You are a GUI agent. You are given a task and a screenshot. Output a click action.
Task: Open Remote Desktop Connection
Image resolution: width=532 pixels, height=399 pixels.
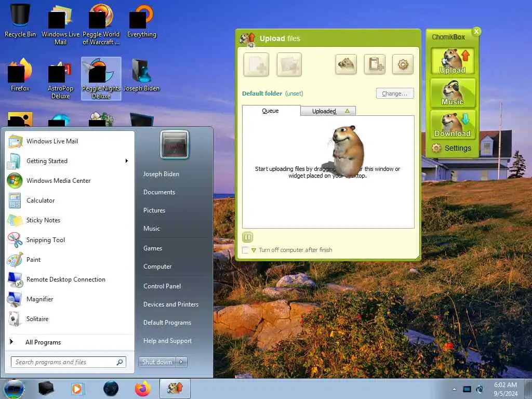(x=70, y=279)
